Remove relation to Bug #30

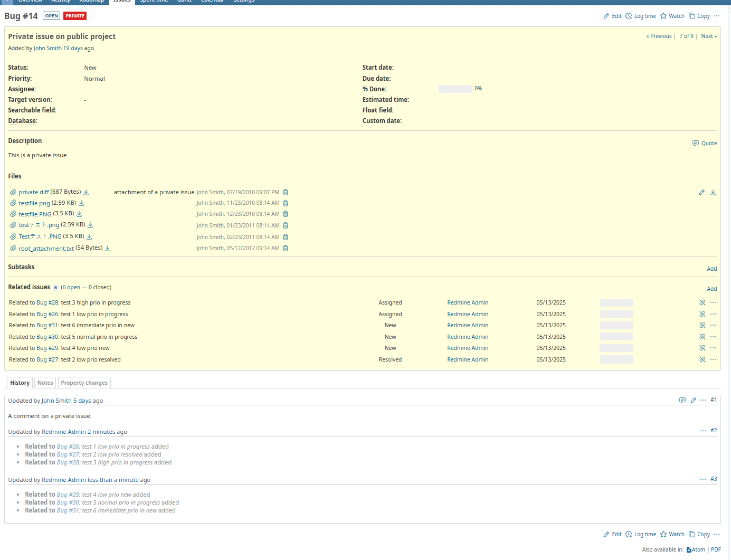702,337
